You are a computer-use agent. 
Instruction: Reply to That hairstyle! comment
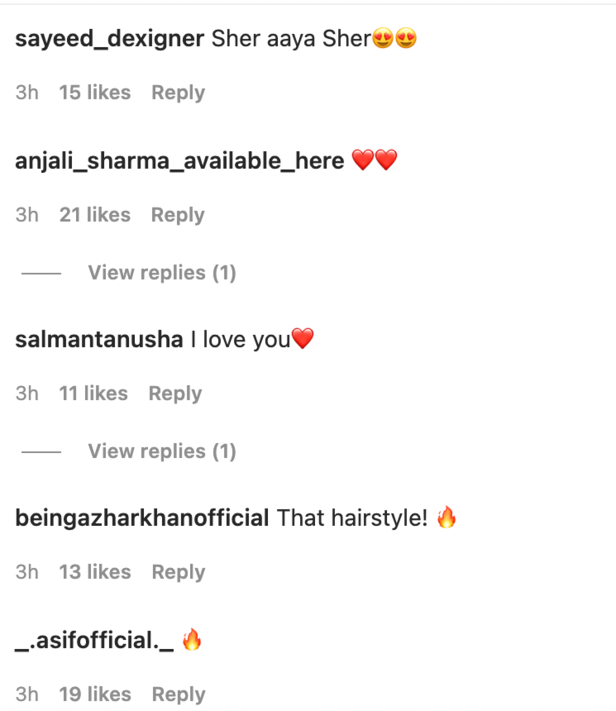(x=178, y=573)
